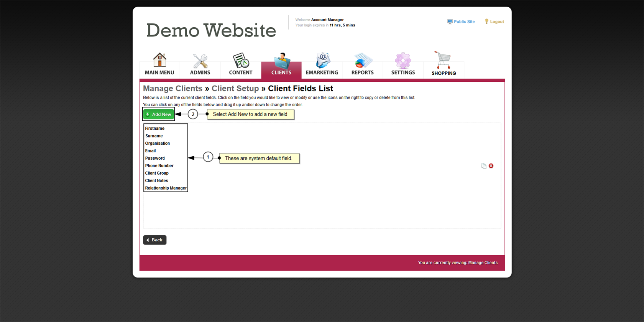Image resolution: width=644 pixels, height=322 pixels.
Task: Open the Relationship Manager field
Action: (x=166, y=188)
